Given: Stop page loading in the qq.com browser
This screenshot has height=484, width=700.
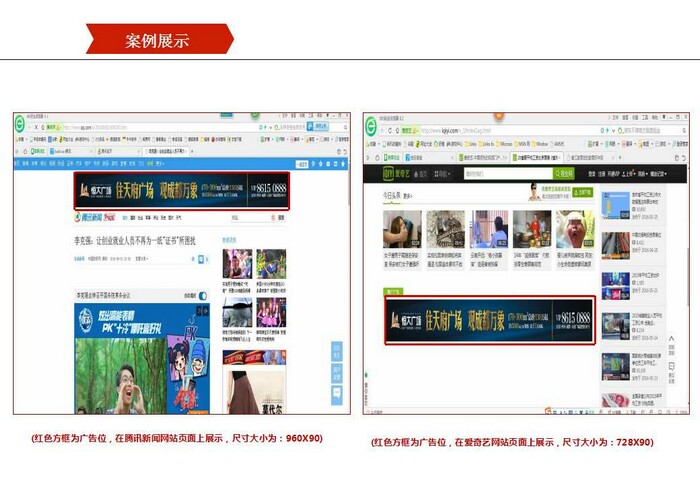Looking at the screenshot, I should [x=36, y=128].
